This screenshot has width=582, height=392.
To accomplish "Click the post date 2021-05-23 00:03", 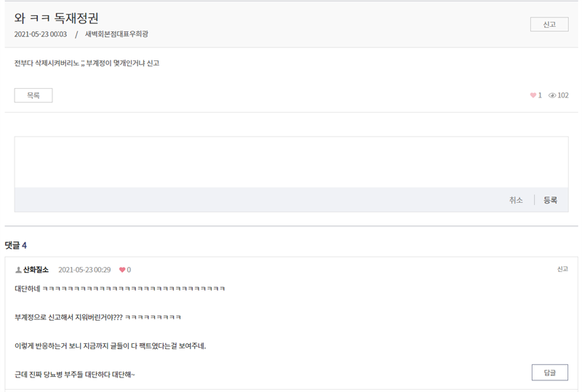I will click(41, 34).
